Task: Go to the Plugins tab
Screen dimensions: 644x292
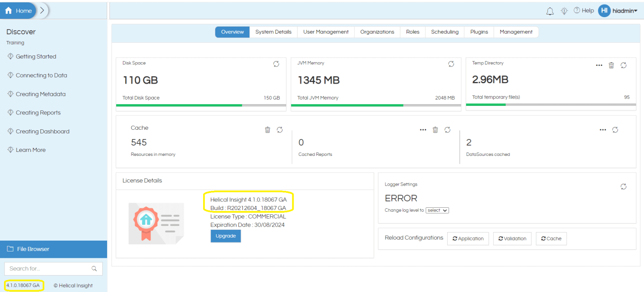Action: point(479,32)
